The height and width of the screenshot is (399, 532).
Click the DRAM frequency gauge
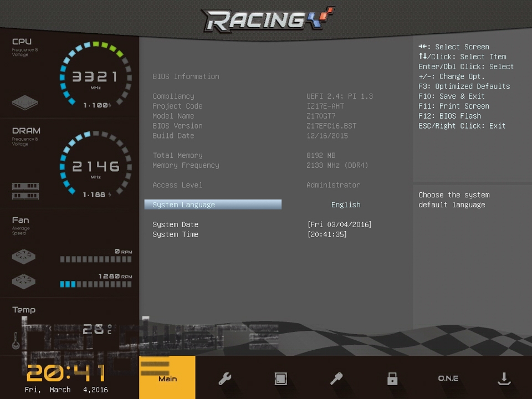[x=95, y=166]
